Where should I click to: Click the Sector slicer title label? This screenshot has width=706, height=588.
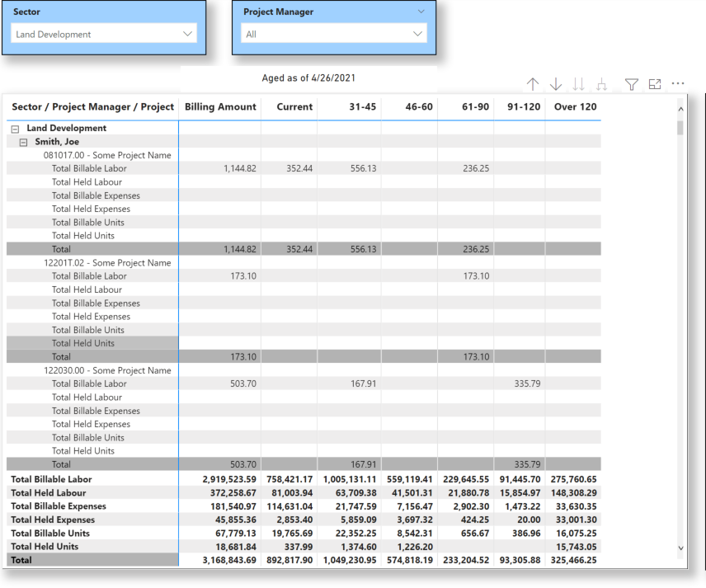(x=26, y=12)
